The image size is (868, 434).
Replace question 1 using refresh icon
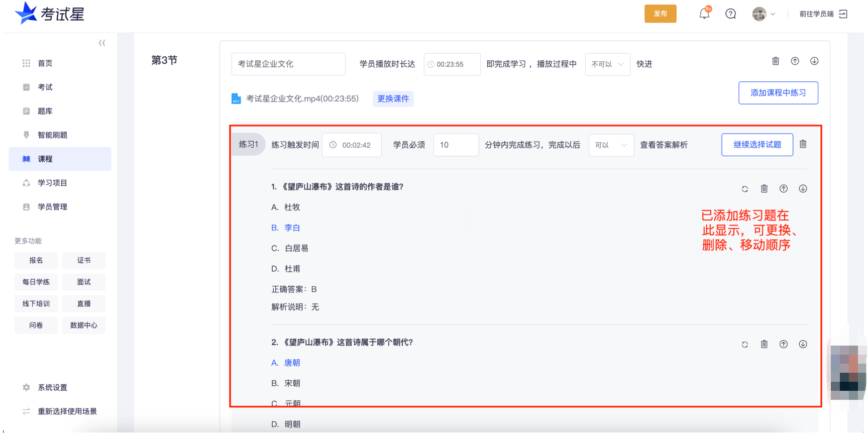(x=745, y=189)
